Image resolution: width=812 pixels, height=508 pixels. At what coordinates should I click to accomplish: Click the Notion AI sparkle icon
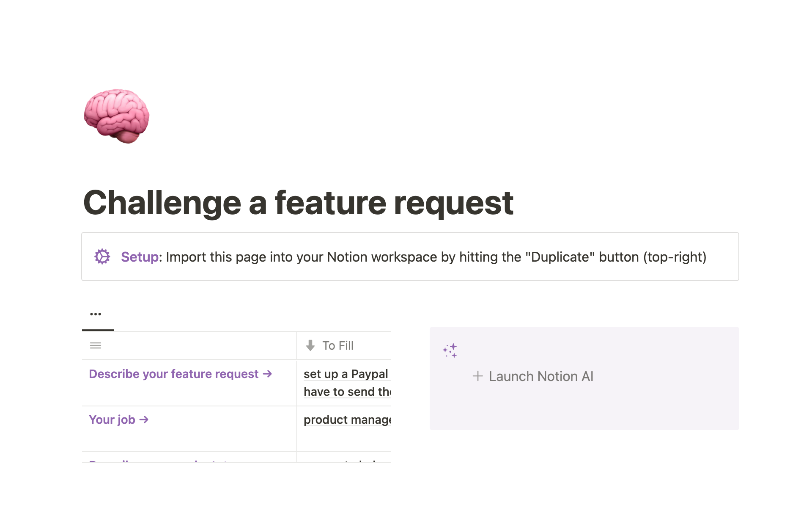pos(450,351)
